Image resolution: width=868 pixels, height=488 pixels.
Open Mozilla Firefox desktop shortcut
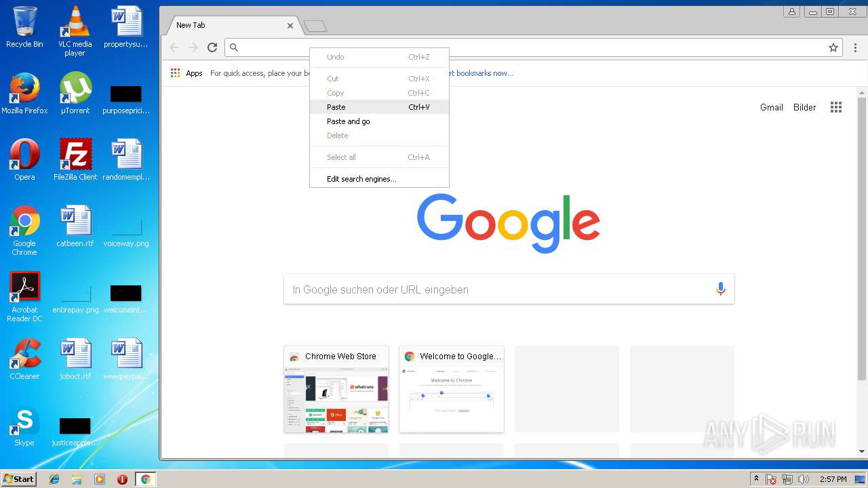(x=24, y=94)
